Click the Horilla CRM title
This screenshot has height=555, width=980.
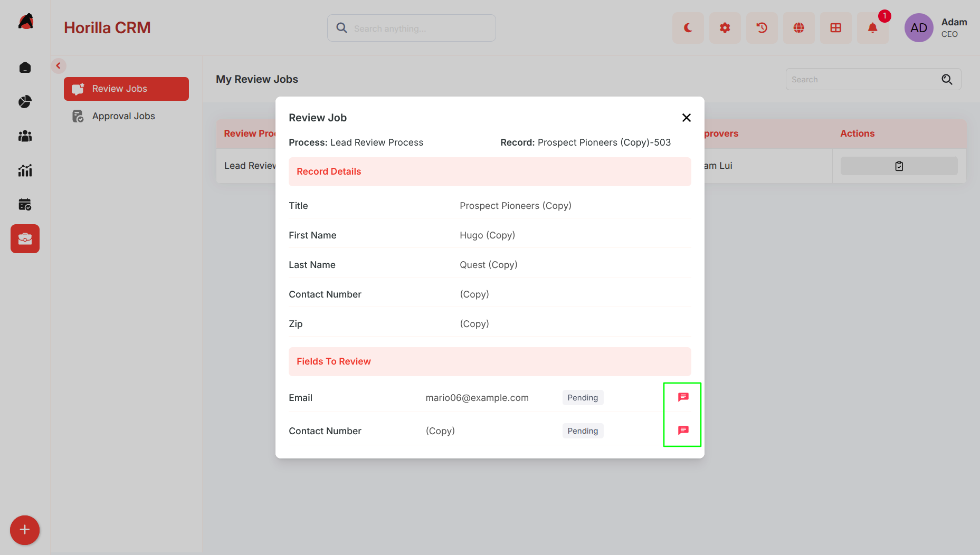pyautogui.click(x=107, y=28)
